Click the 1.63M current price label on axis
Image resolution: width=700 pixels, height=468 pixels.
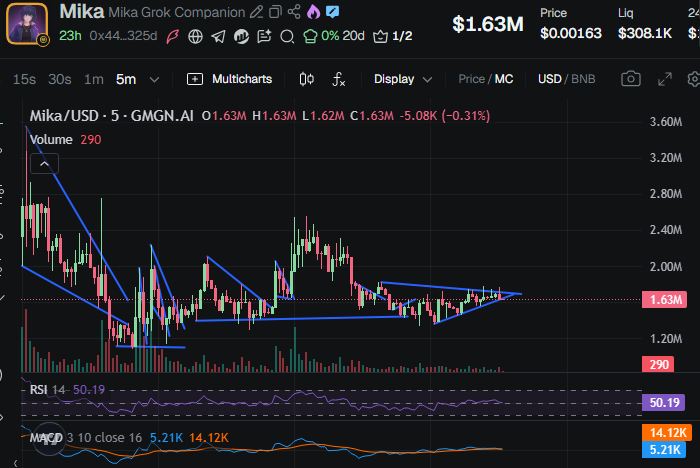click(664, 299)
